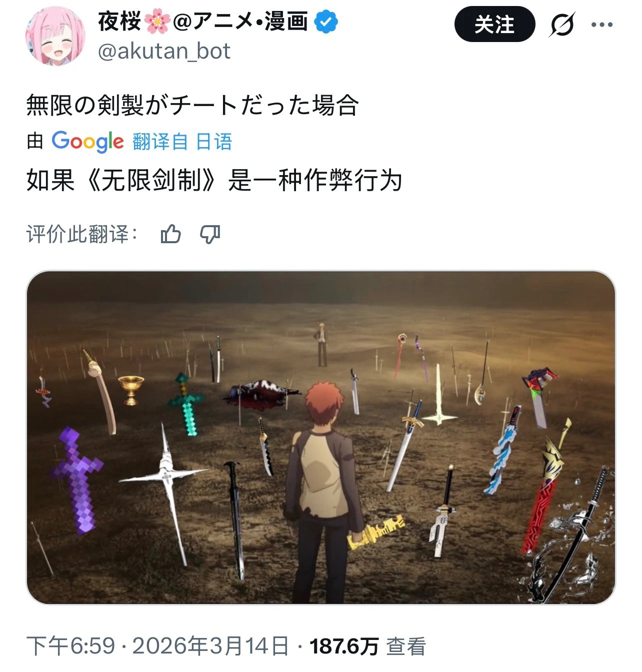Tap the purple pixel sword in the image
Viewport: 642px width, 672px height.
click(x=76, y=480)
